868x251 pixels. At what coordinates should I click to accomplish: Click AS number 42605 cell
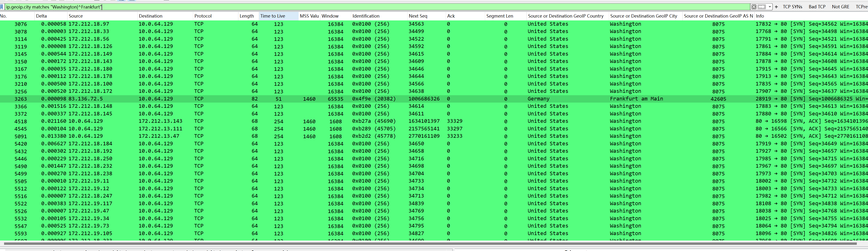[x=718, y=99]
